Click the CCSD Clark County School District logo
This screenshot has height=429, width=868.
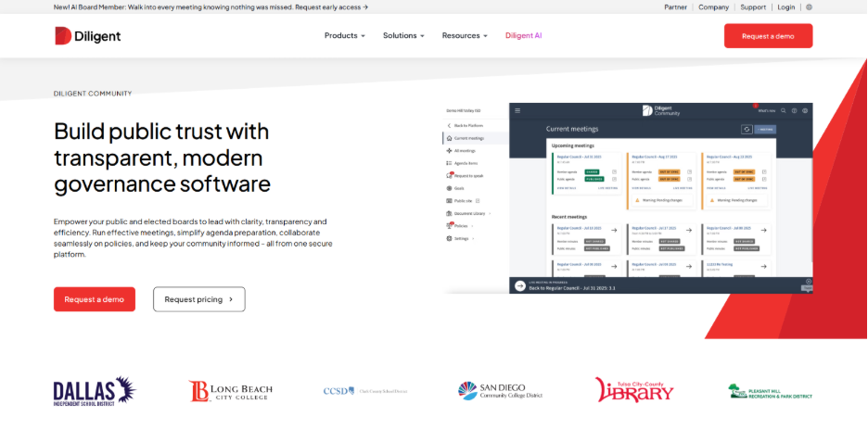(x=364, y=391)
